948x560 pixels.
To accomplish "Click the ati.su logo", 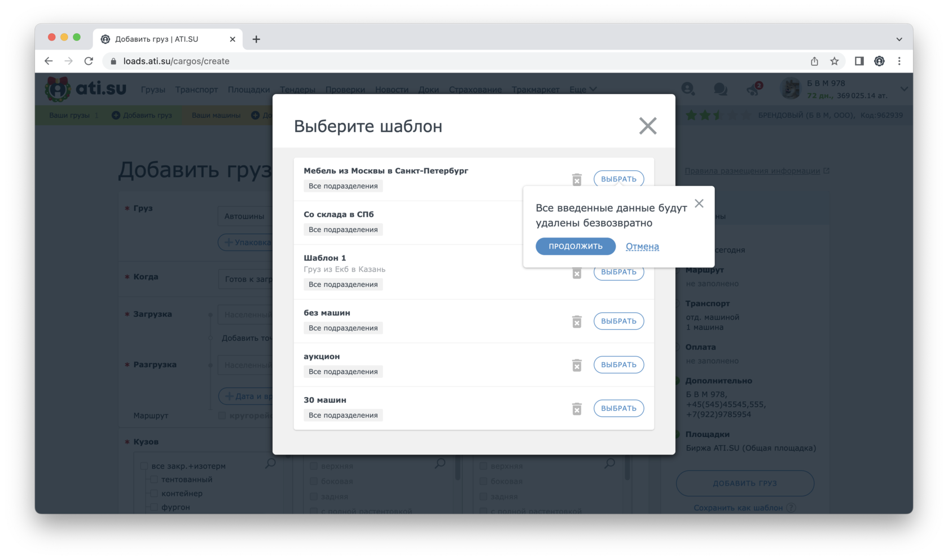I will [86, 89].
